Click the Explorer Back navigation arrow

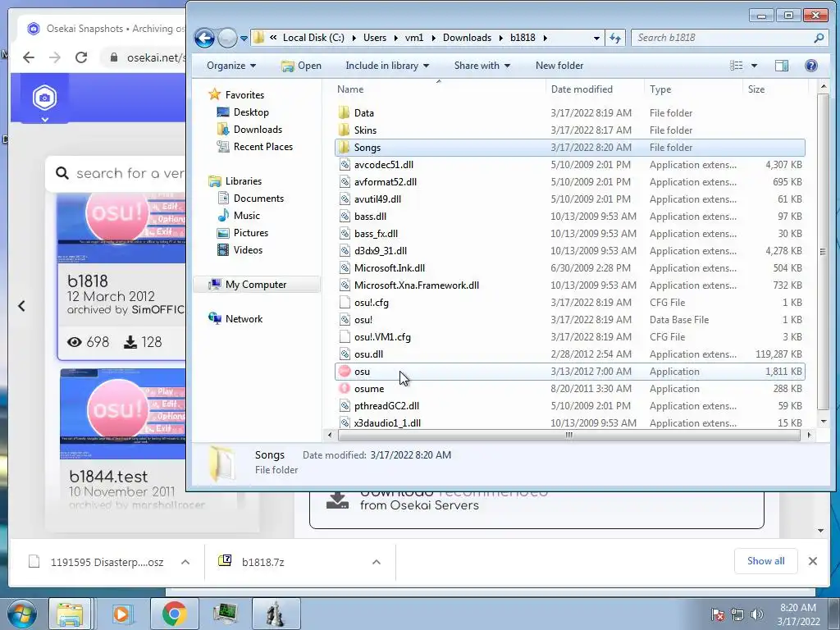point(204,38)
